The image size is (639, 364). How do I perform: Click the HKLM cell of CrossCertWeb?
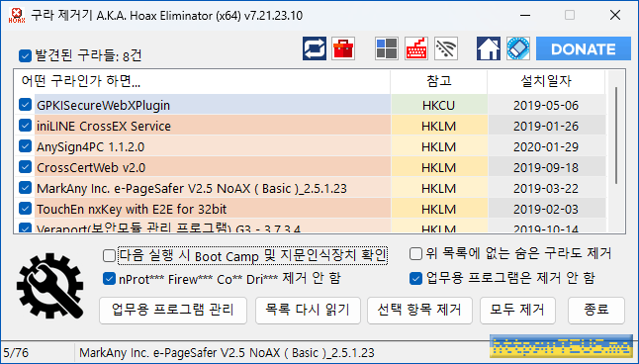439,168
